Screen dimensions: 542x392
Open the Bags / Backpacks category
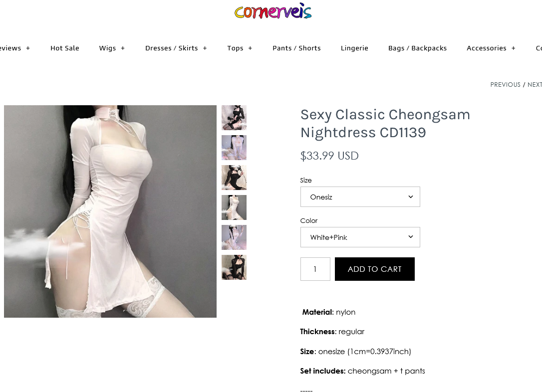(417, 48)
